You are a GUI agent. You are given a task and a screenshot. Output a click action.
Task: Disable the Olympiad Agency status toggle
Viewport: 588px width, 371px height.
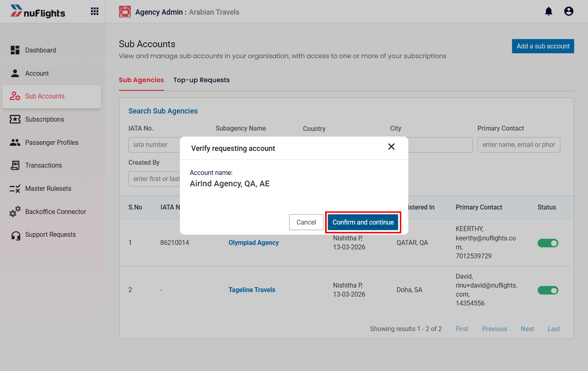click(548, 243)
